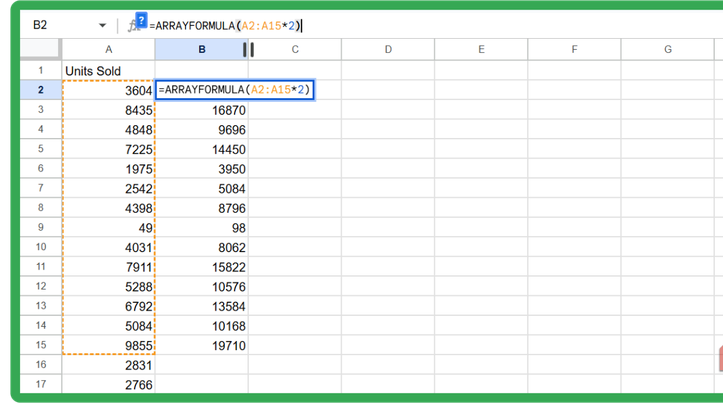Click cell with value 6792
The height and width of the screenshot is (403, 723).
(x=109, y=306)
